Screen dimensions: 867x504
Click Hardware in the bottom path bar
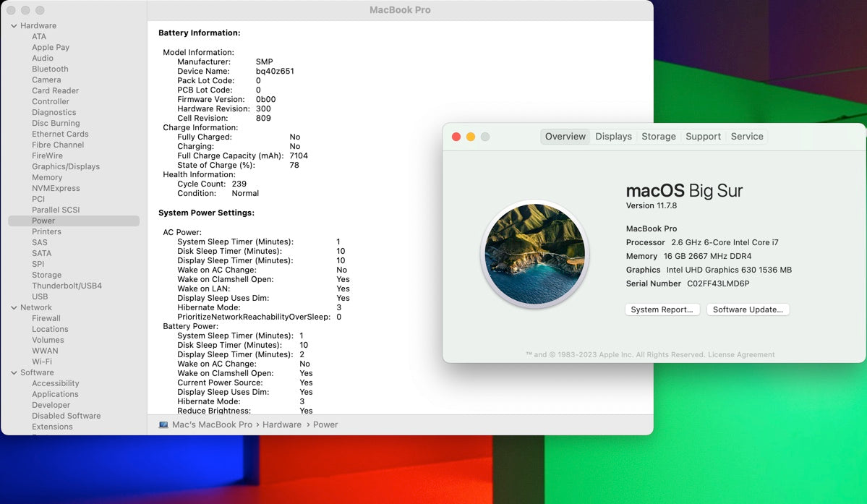[281, 425]
